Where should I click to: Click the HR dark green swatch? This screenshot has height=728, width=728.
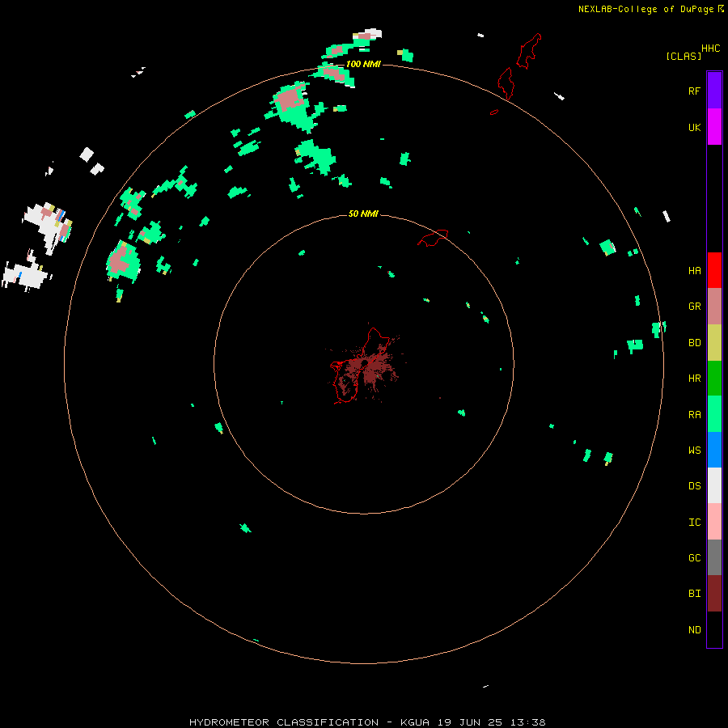click(x=714, y=379)
